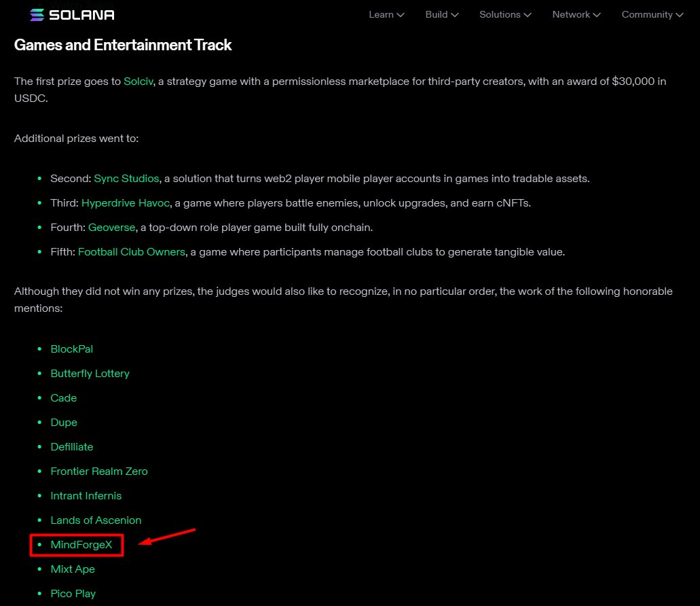This screenshot has height=606, width=700.
Task: Expand the Solutions dropdown chevron
Action: click(528, 15)
